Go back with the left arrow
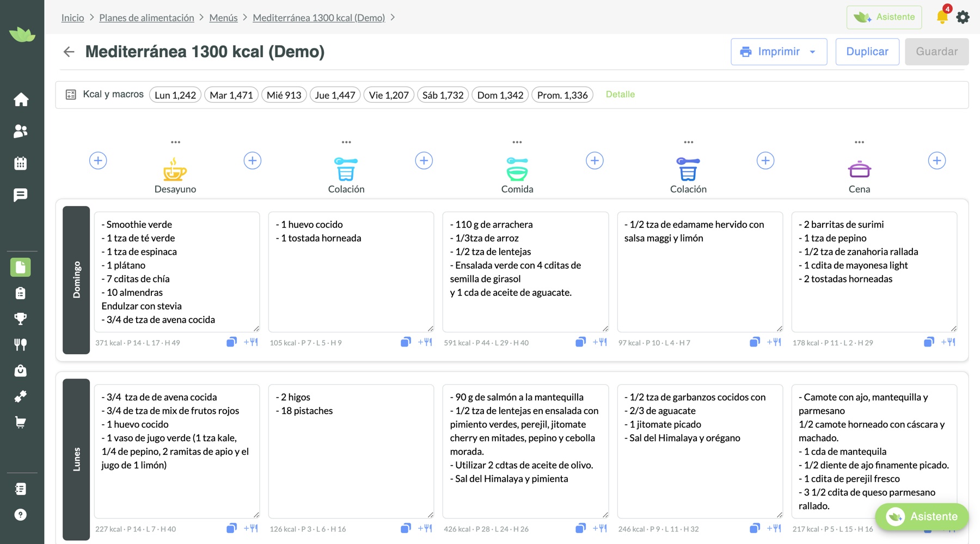Screen dimensions: 980x544 pyautogui.click(x=69, y=52)
